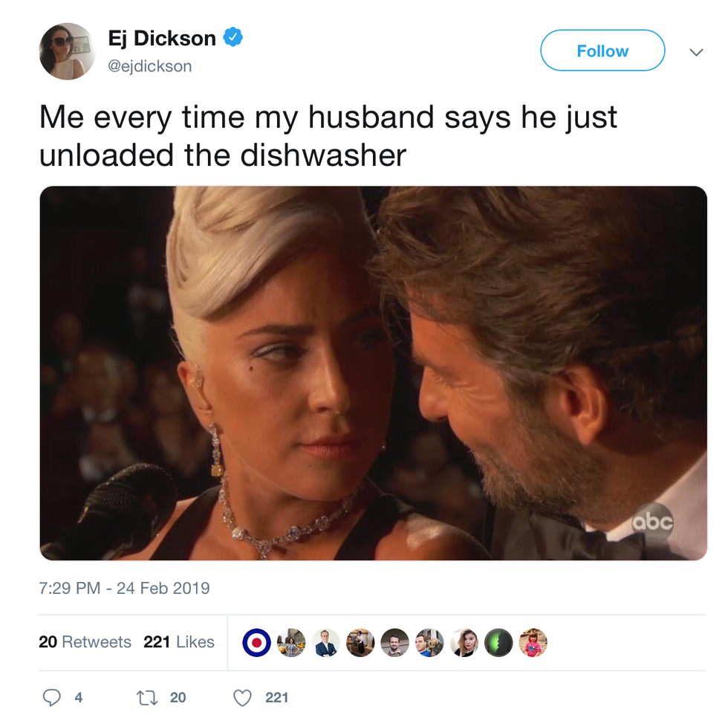Click the yellow taxi street liker avatar
The height and width of the screenshot is (718, 728).
291,642
